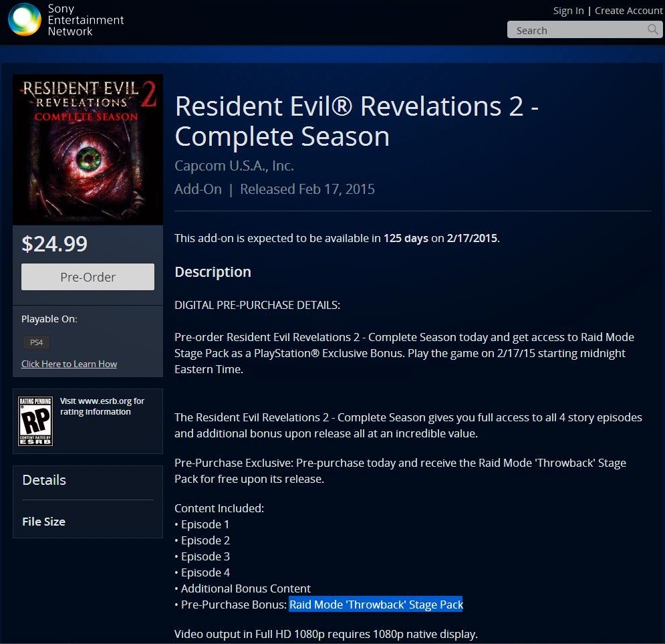
Task: Click the Resident Evil Revelations 2 page title
Action: coord(357,121)
